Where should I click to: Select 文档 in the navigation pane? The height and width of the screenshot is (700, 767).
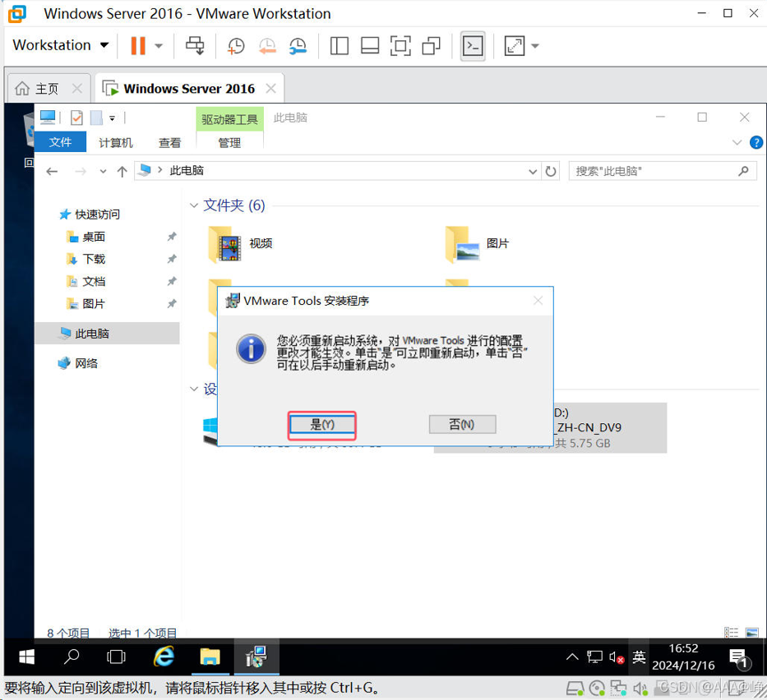coord(94,282)
